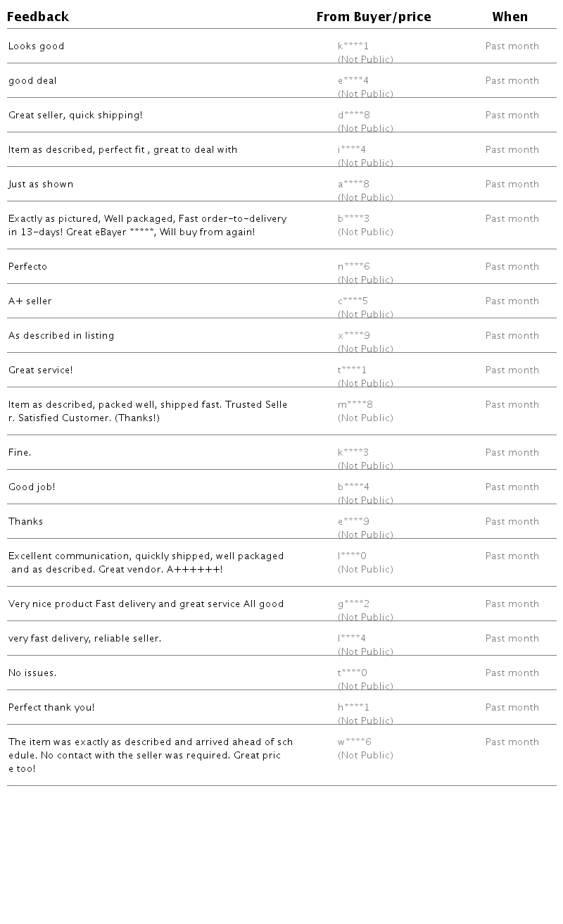Click the From Buyer/price column header
The height and width of the screenshot is (924, 563).
tap(374, 17)
